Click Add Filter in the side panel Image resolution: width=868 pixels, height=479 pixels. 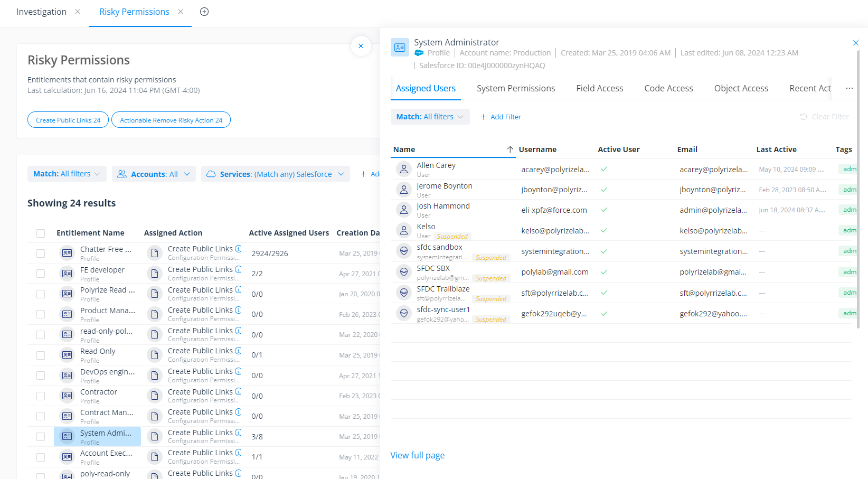501,117
